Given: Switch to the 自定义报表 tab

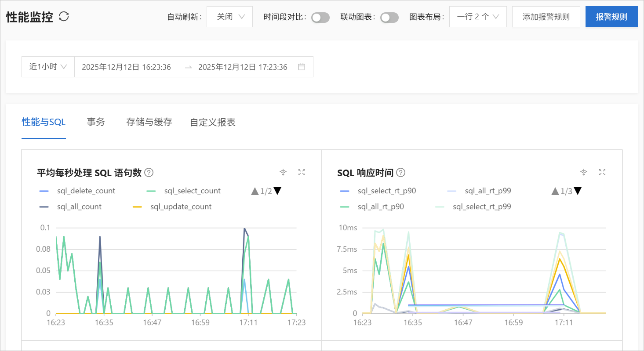Looking at the screenshot, I should (213, 122).
